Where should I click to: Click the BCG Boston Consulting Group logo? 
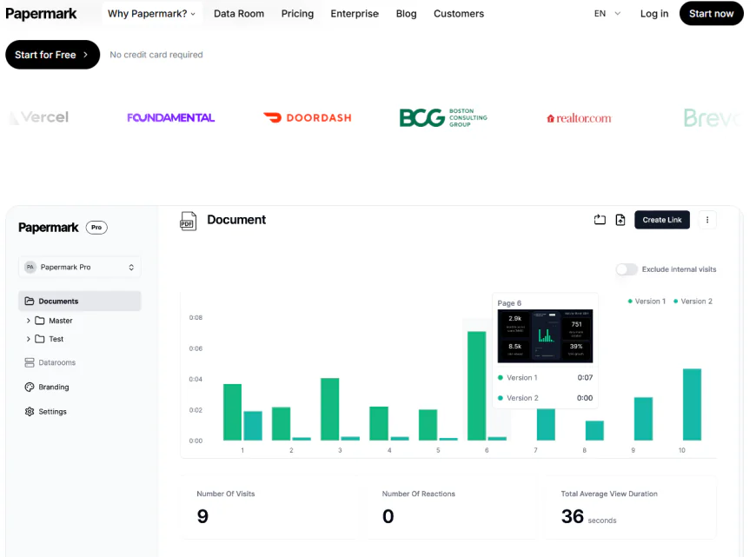tap(443, 117)
